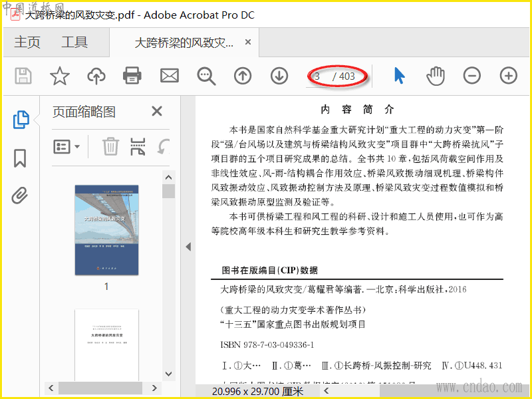Click document horizontal scroll left arrow
The height and width of the screenshot is (399, 532).
click(327, 391)
